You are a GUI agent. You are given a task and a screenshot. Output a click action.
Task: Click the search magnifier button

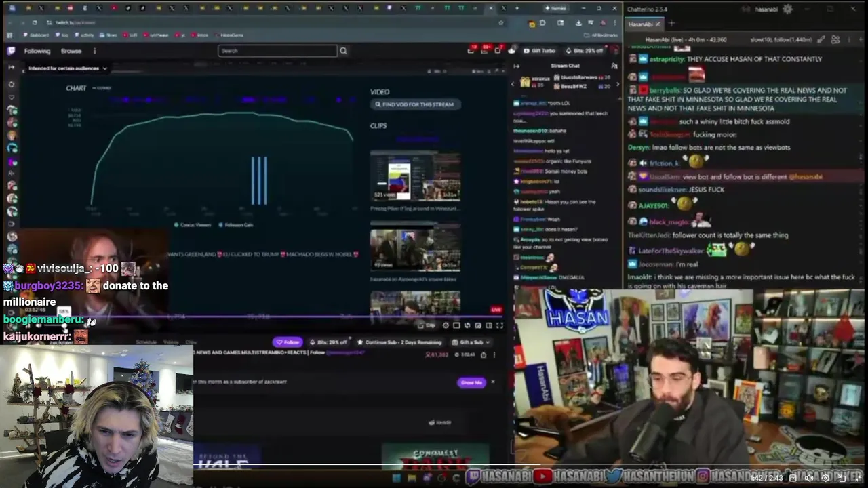pos(343,51)
